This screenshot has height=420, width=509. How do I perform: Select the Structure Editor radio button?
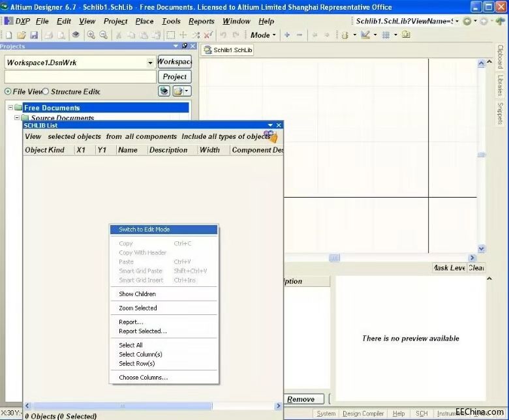46,91
